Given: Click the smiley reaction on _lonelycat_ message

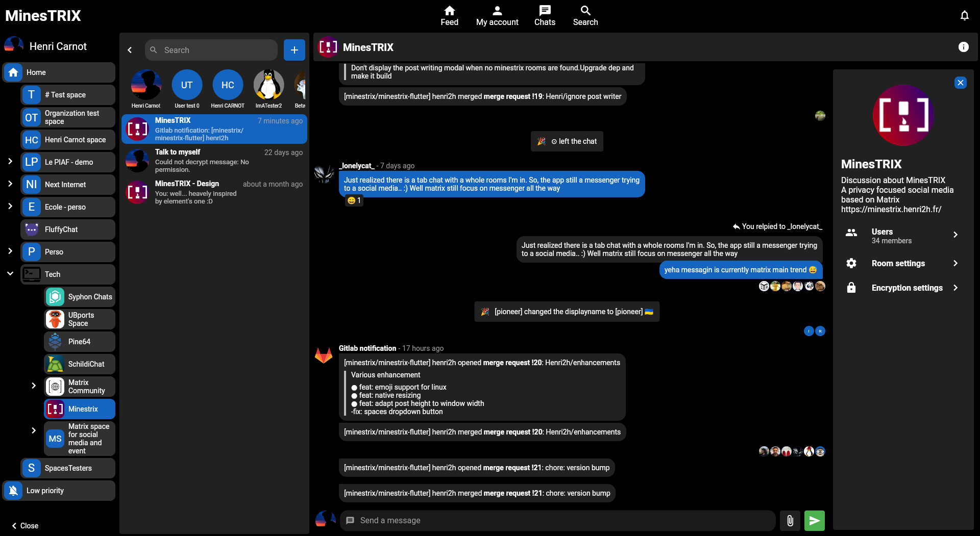Looking at the screenshot, I should click(354, 201).
